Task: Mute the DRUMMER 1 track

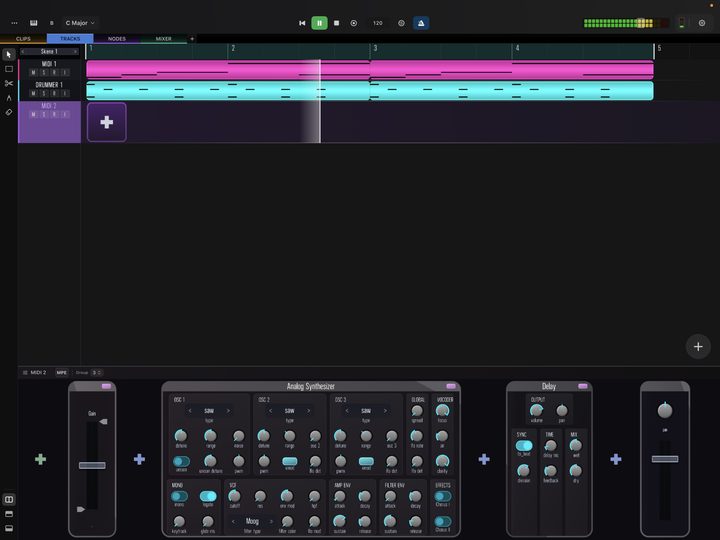Action: click(34, 93)
